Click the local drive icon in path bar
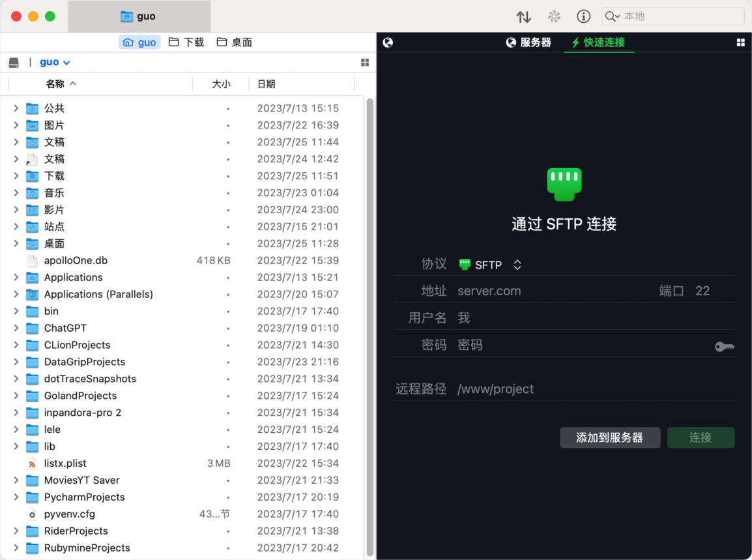Image resolution: width=752 pixels, height=560 pixels. (x=14, y=63)
